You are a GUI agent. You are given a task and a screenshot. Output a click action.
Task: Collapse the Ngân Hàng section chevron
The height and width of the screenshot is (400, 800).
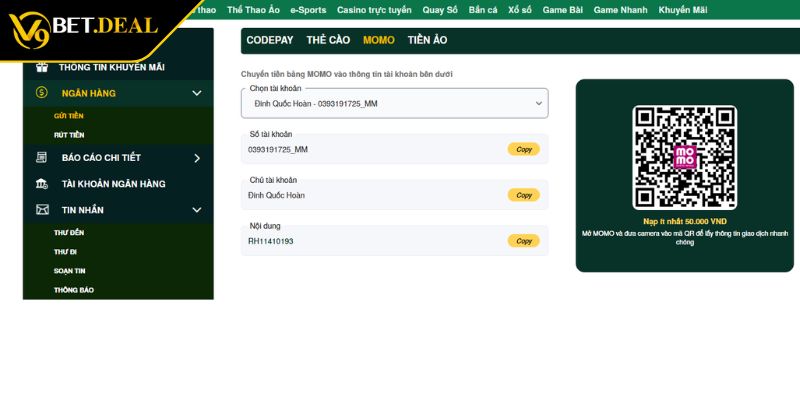coord(197,93)
